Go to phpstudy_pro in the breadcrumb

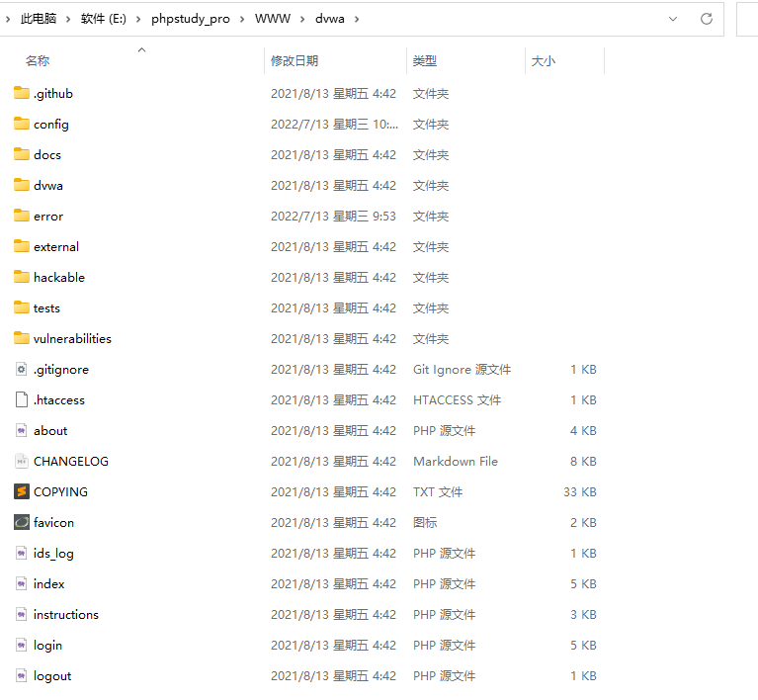coord(191,19)
